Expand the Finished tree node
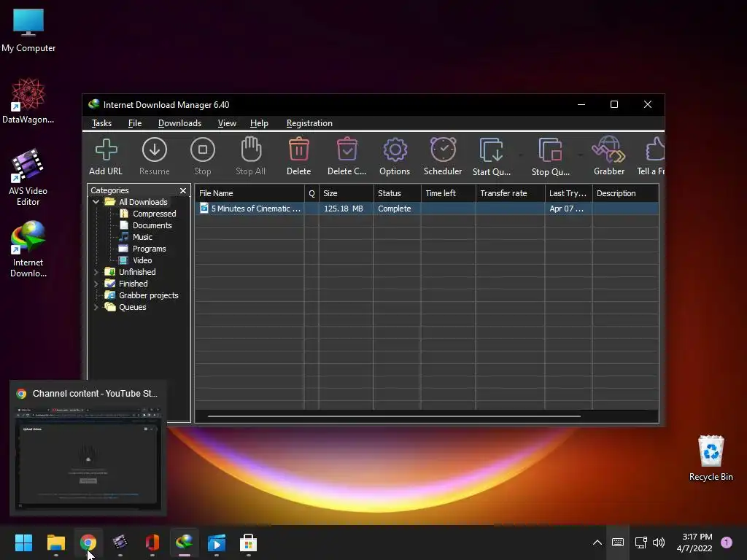This screenshot has width=747, height=560. pos(96,284)
